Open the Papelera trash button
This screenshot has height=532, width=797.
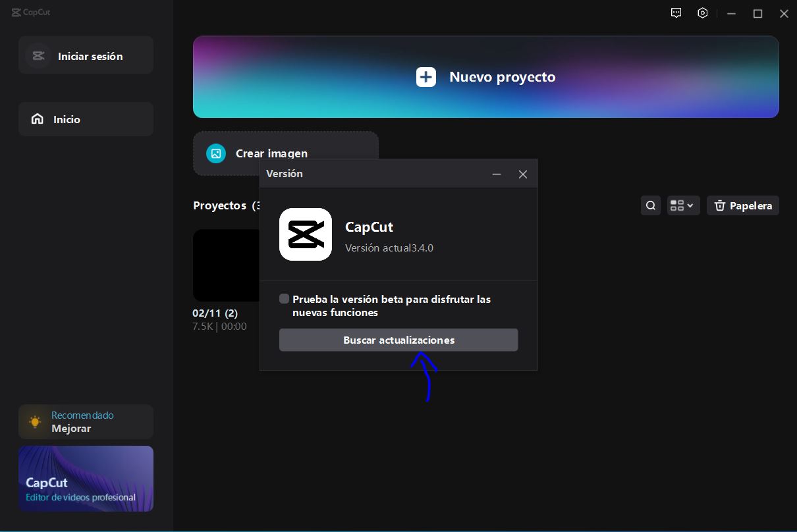pos(743,205)
